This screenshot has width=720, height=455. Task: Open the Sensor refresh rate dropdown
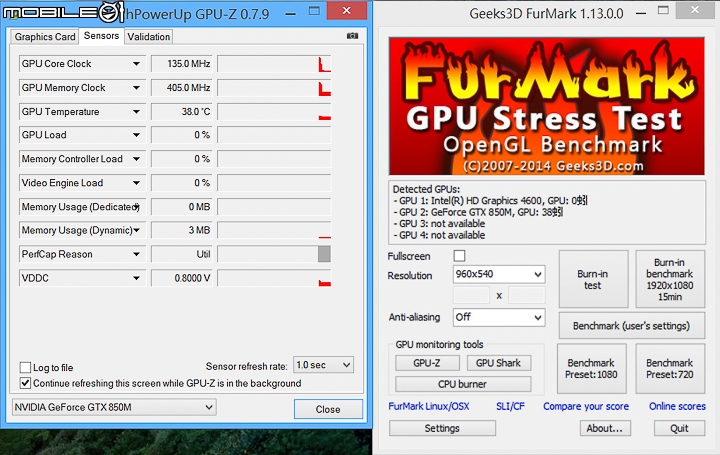click(x=323, y=365)
